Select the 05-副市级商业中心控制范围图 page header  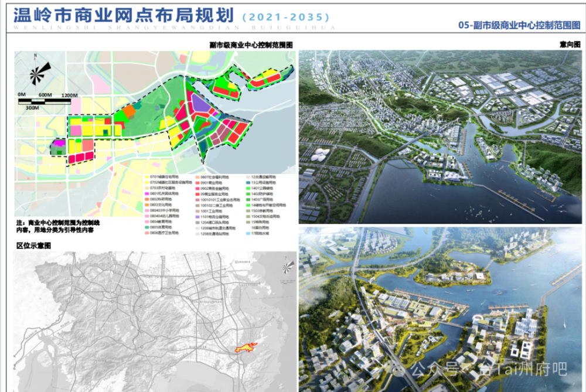(519, 25)
